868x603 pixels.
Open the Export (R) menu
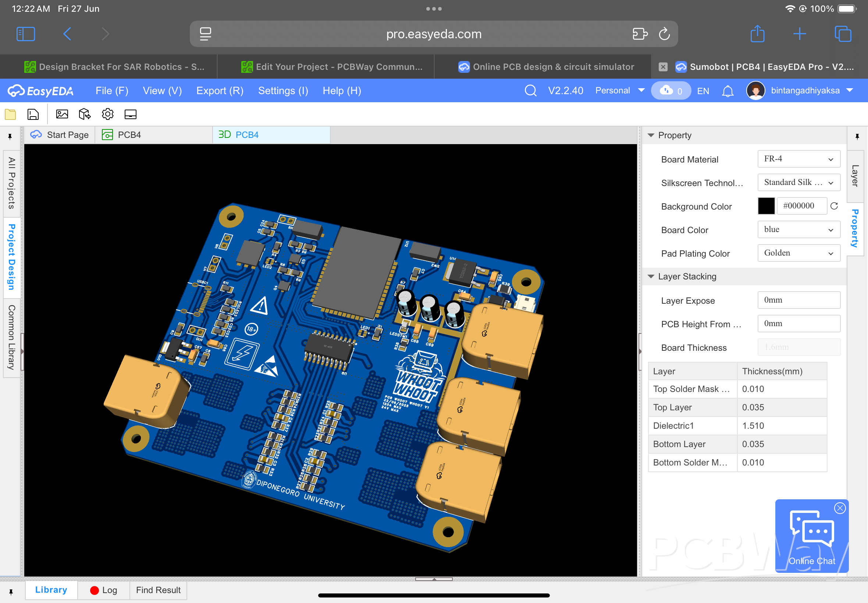click(220, 91)
